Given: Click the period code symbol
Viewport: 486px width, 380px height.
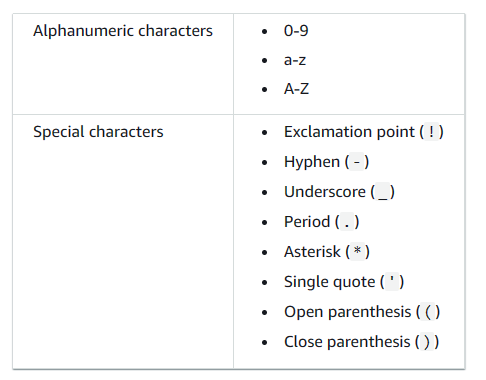Looking at the screenshot, I should click(347, 222).
